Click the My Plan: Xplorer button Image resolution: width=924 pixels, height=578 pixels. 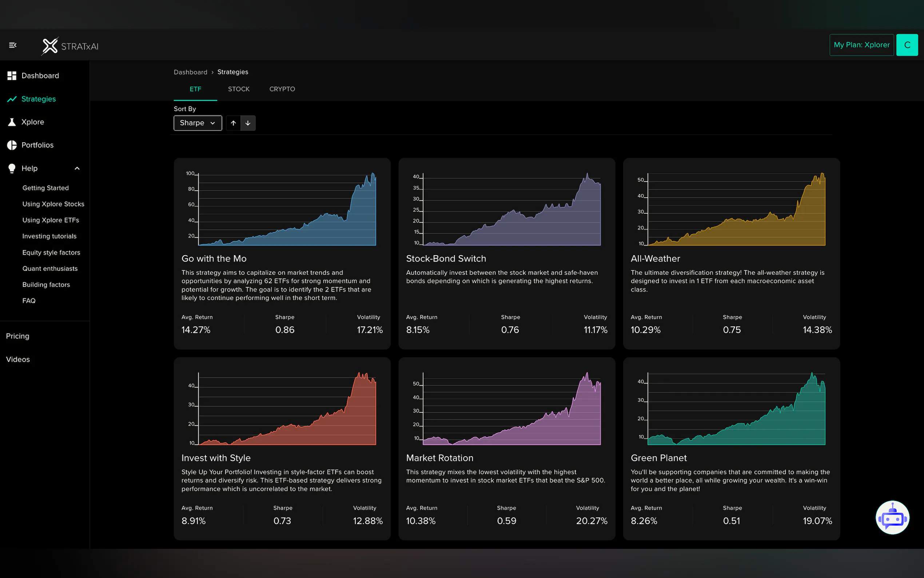pos(861,45)
